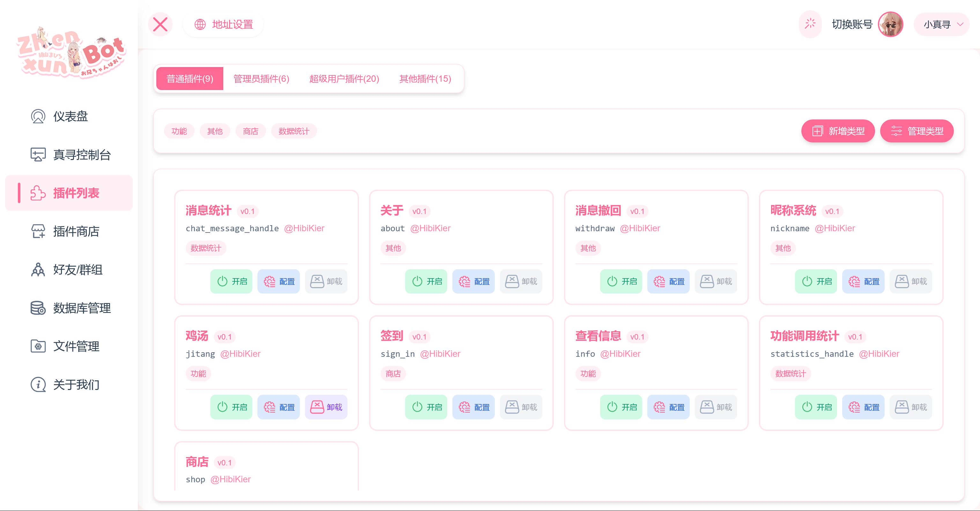Screen dimensions: 980x511
Task: Switch to 超级用户插件(20) tab
Action: 344,79
